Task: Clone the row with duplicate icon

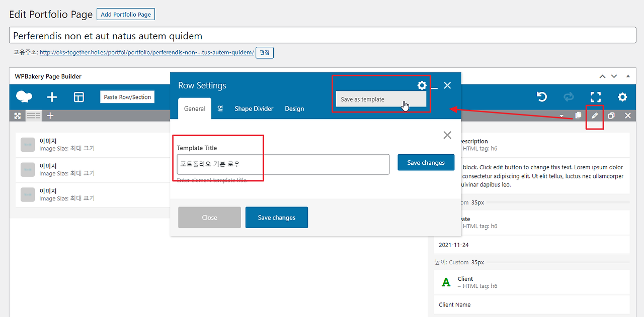Action: [x=611, y=116]
